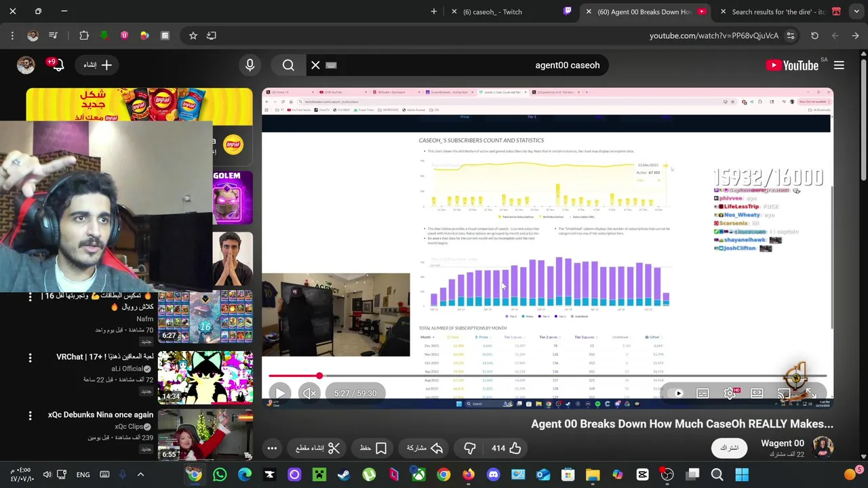This screenshot has width=868, height=488.
Task: Play the video
Action: (x=280, y=393)
